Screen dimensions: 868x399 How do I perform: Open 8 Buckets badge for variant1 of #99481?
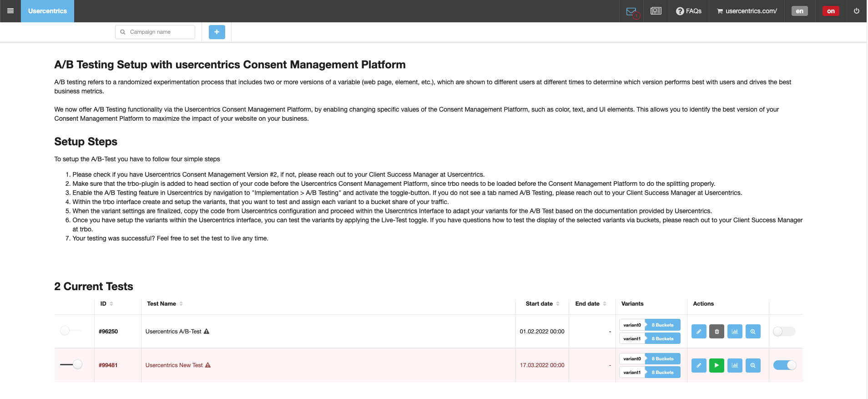[x=663, y=372]
